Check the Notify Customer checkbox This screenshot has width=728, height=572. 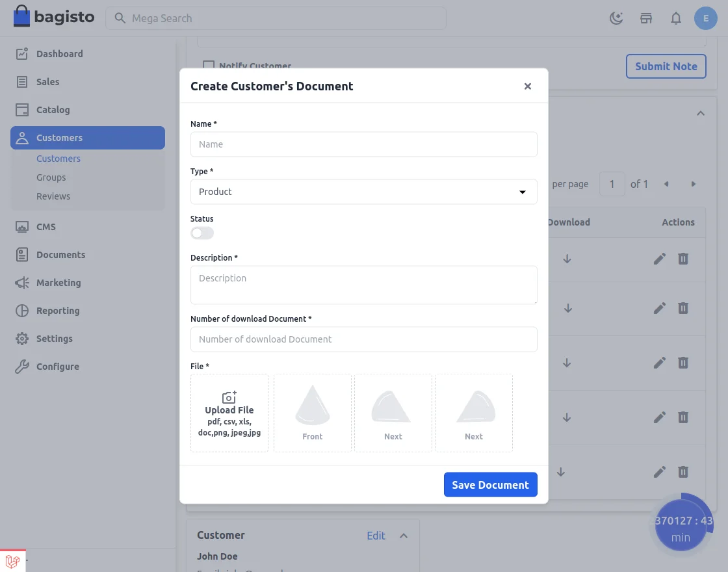209,66
